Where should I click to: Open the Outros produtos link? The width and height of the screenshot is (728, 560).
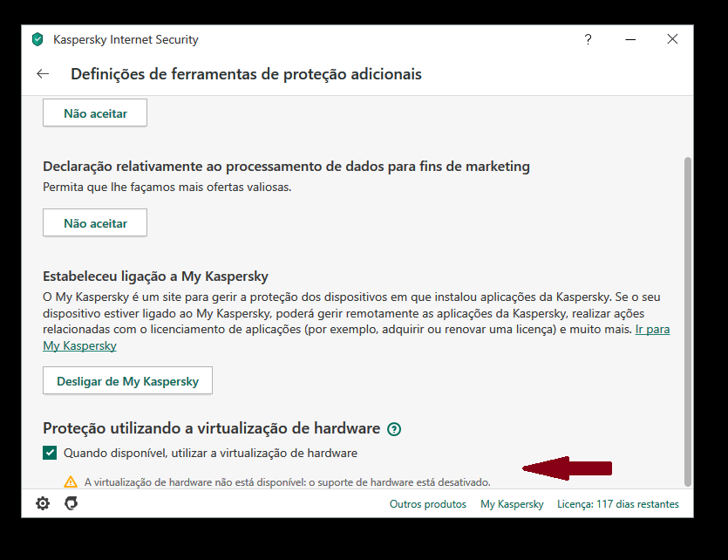[x=427, y=504]
